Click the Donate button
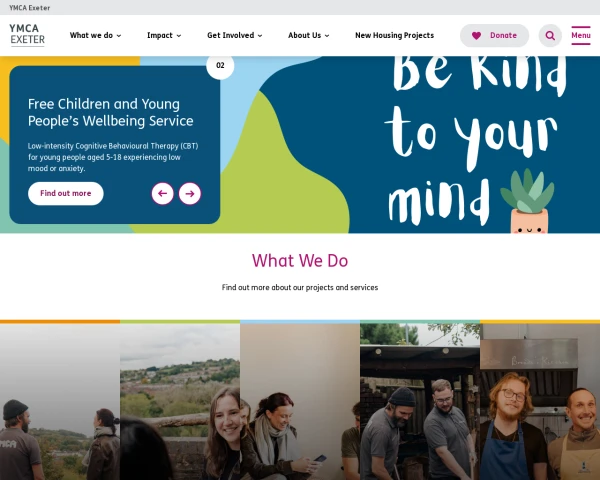 pyautogui.click(x=494, y=36)
